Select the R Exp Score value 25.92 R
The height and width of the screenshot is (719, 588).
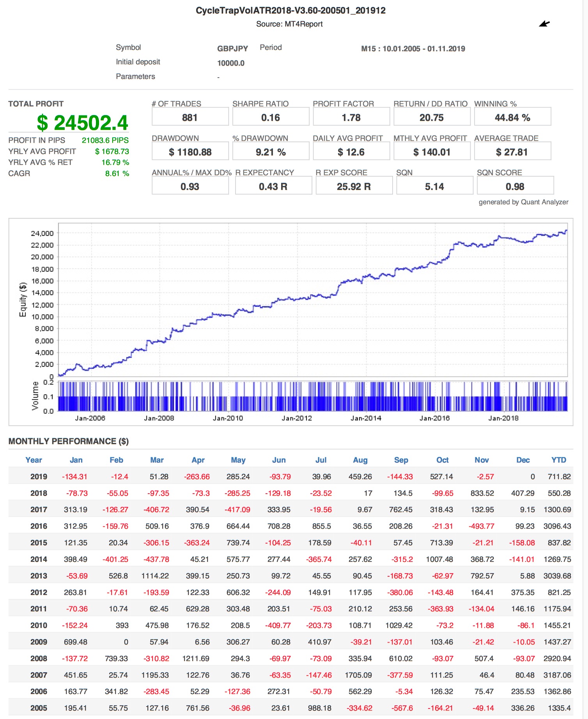click(354, 186)
